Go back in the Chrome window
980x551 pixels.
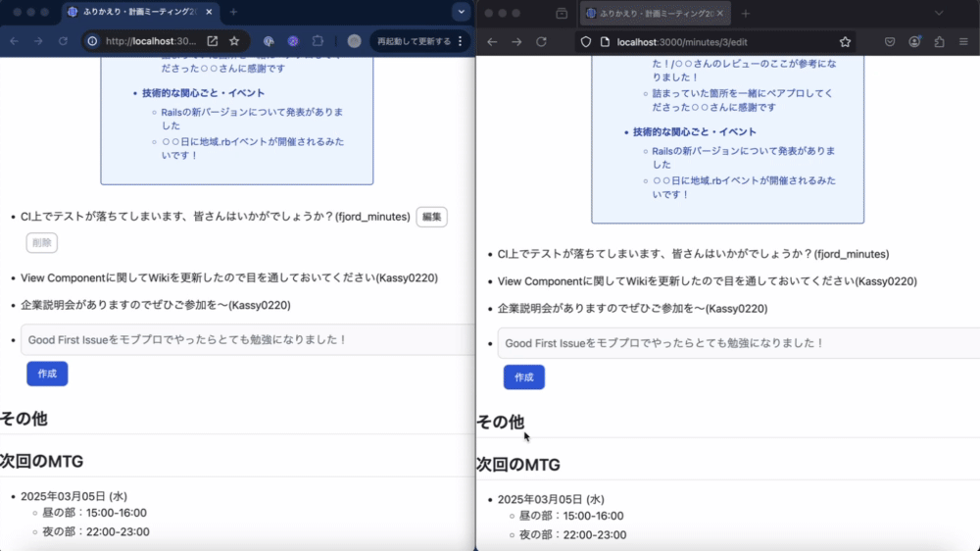(x=15, y=41)
